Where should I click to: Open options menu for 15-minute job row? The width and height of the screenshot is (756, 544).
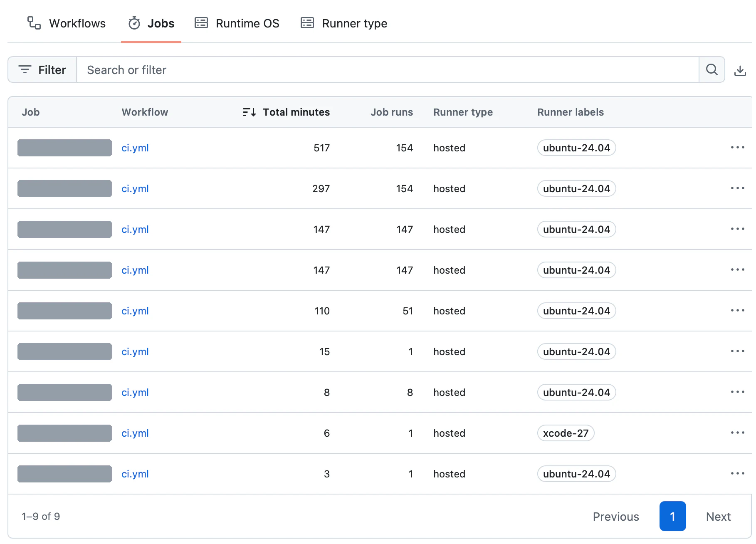737,351
